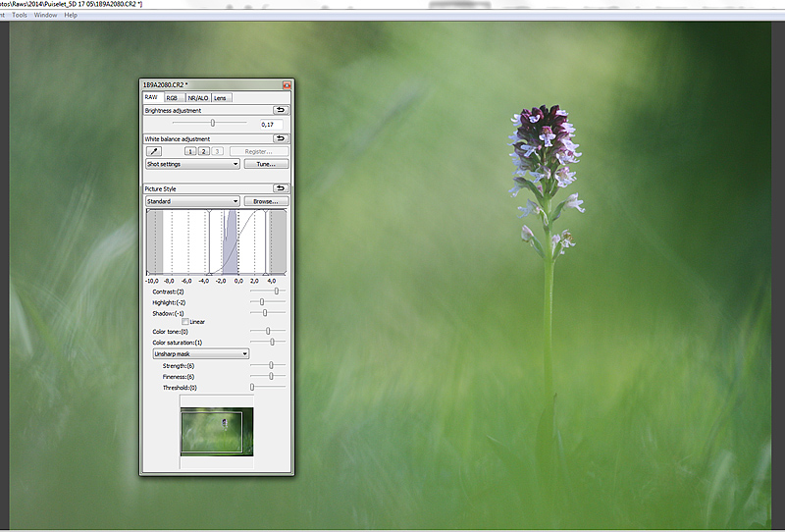Click the Fineness slider handle
This screenshot has height=532, width=785.
click(272, 376)
